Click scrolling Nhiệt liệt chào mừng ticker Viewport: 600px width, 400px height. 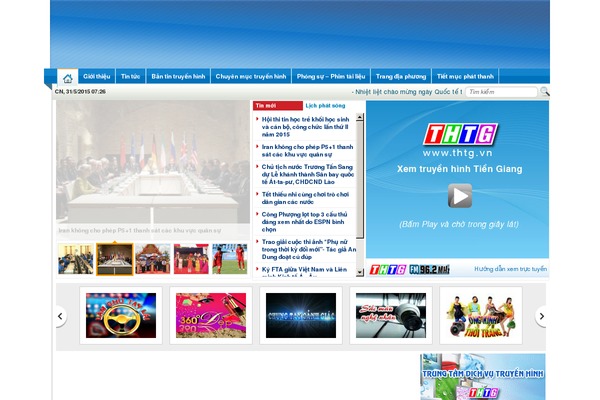point(407,92)
